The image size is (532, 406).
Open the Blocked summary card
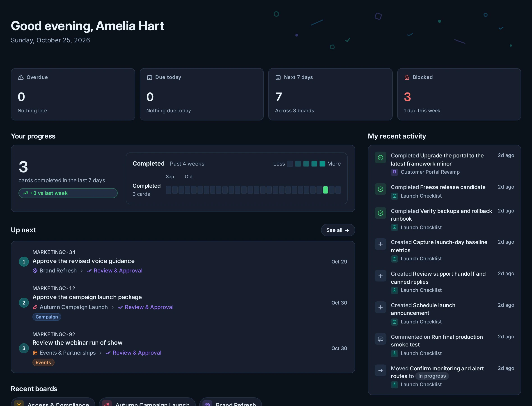point(459,94)
